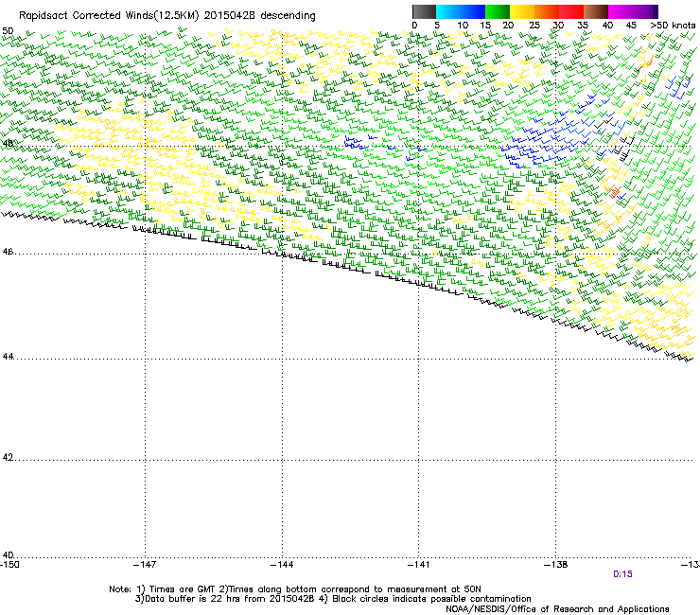Click the latitude 44 axis label

(8, 357)
